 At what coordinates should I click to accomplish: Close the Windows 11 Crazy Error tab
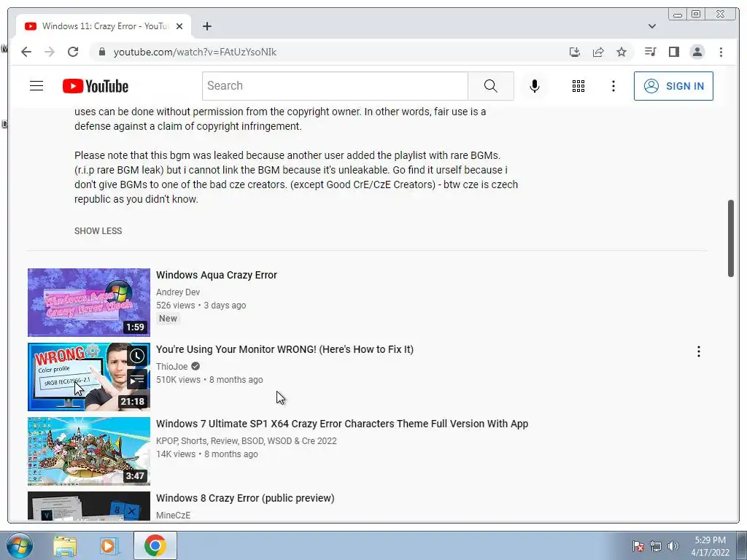[x=179, y=26]
